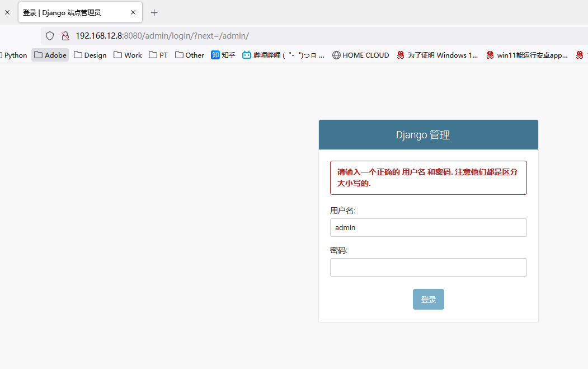Open the 为了证明 Windows bookmark
The width and height of the screenshot is (588, 369).
pyautogui.click(x=438, y=55)
